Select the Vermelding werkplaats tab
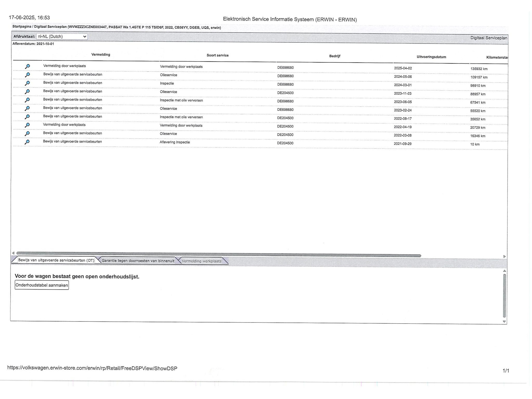The image size is (532, 399). (201, 261)
